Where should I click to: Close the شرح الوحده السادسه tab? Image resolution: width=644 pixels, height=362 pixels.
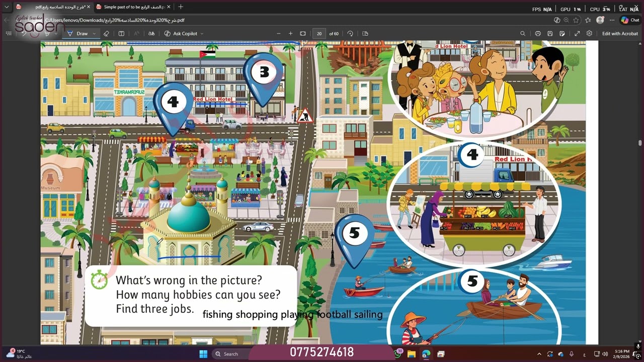(x=89, y=7)
